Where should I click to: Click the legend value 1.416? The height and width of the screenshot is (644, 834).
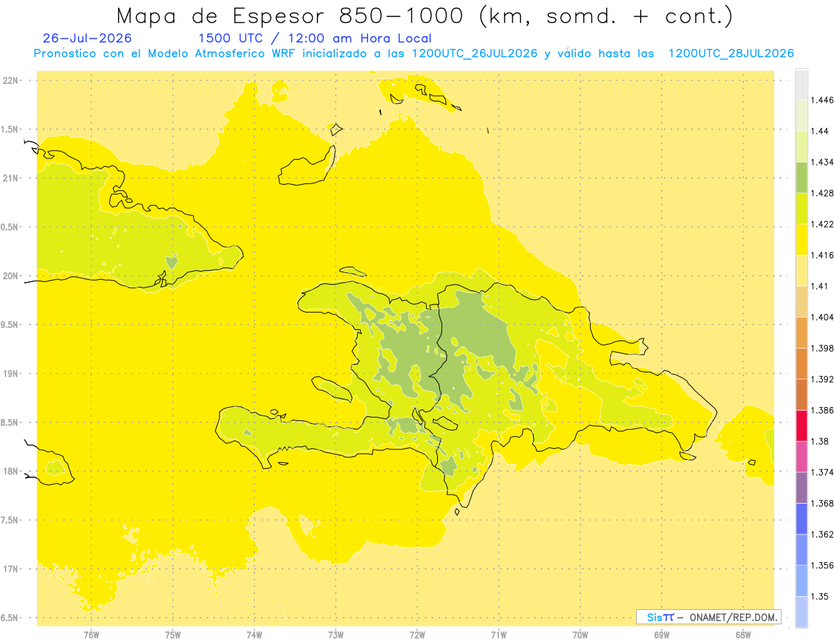[x=824, y=255]
